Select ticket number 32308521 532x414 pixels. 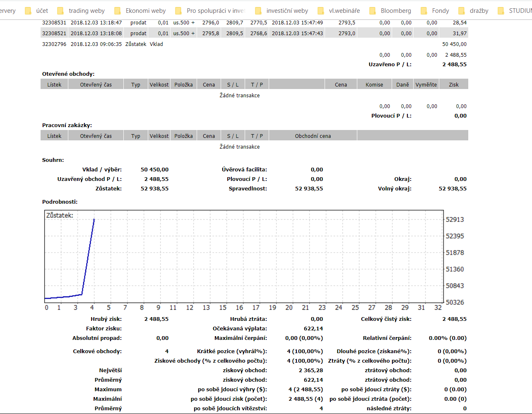(54, 34)
